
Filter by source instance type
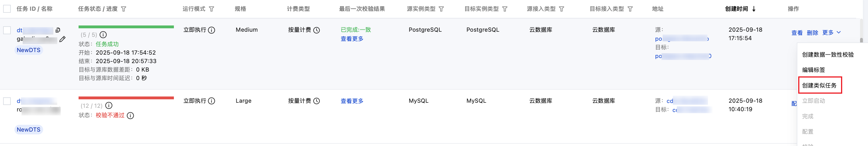pos(441,9)
